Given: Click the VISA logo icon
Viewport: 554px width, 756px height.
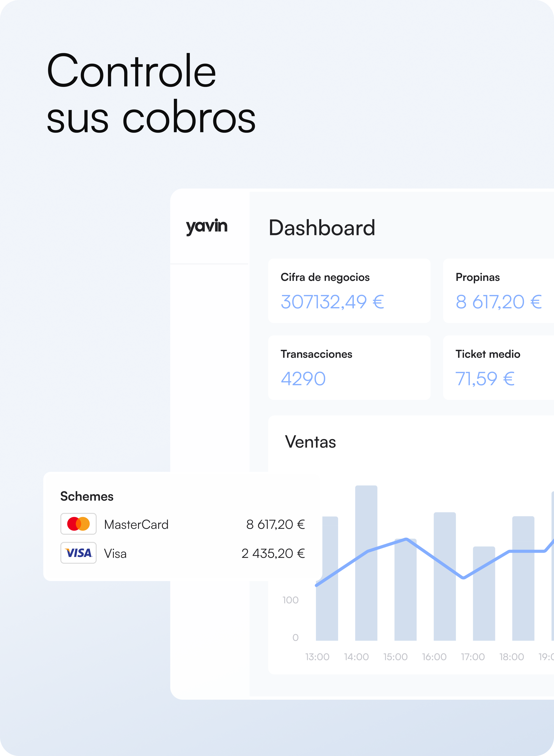Looking at the screenshot, I should point(79,553).
